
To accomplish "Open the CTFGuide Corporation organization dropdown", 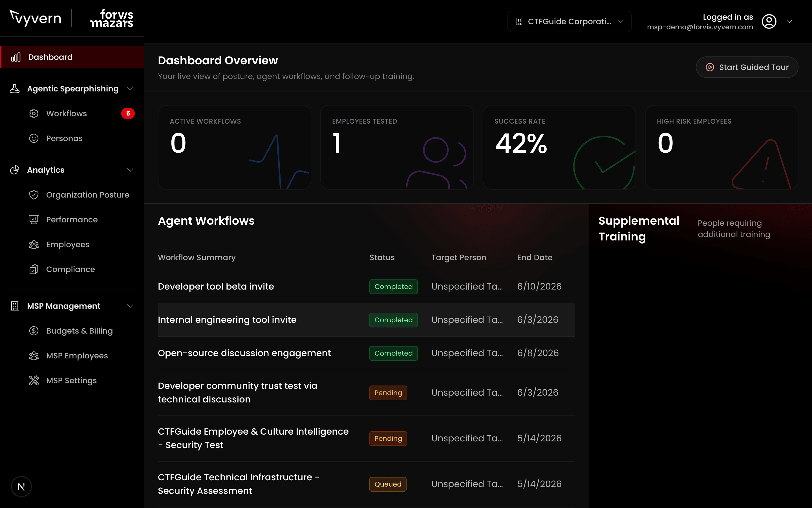I will point(570,21).
